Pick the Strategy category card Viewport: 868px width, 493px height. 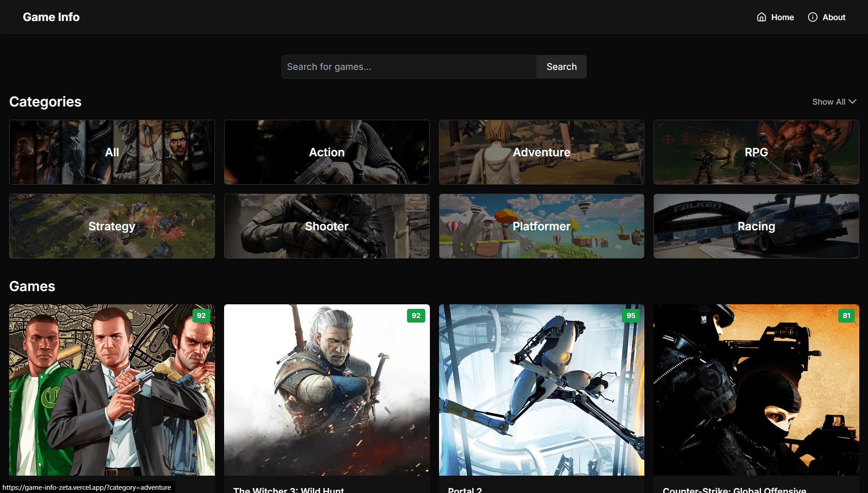(x=112, y=226)
